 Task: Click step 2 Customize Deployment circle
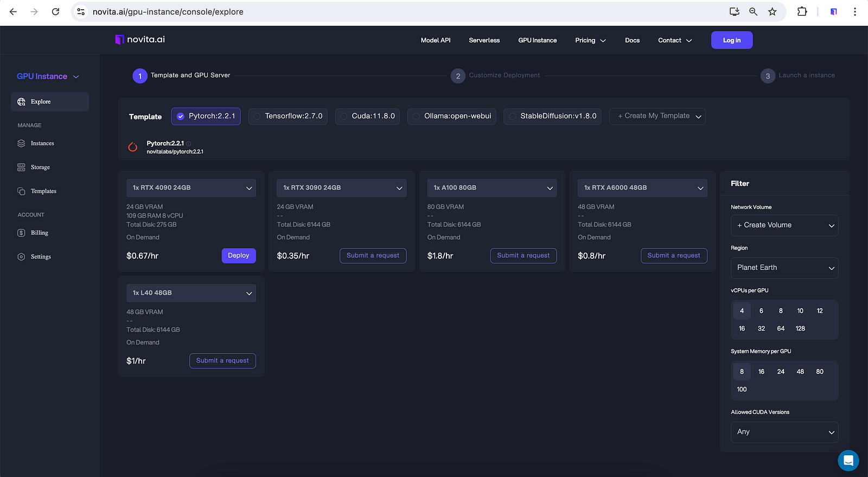click(x=458, y=76)
